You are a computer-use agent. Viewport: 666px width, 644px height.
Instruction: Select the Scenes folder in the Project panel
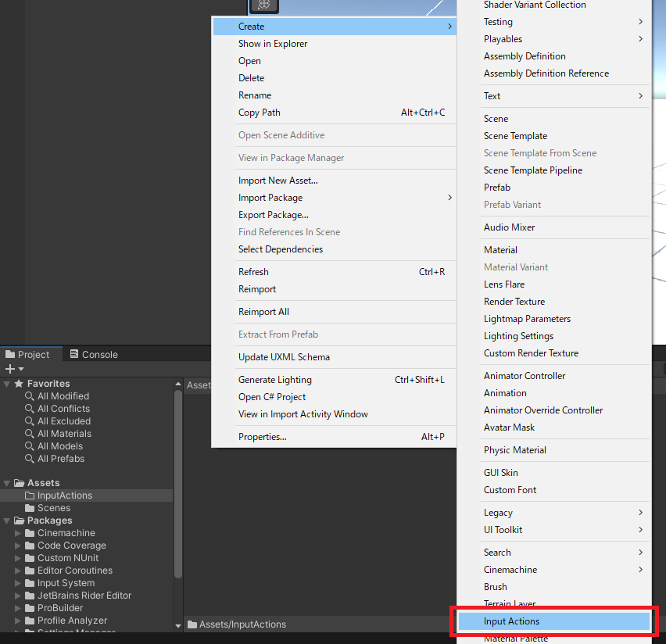point(52,507)
